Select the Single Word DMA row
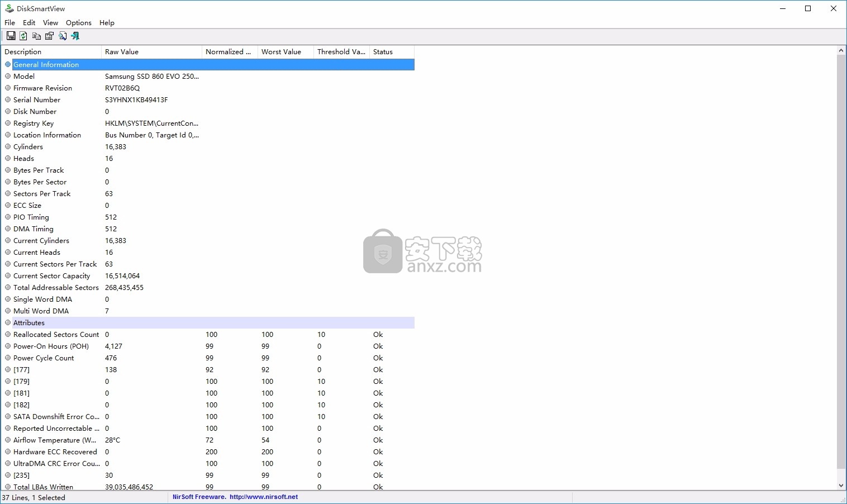This screenshot has width=847, height=504. [x=208, y=299]
